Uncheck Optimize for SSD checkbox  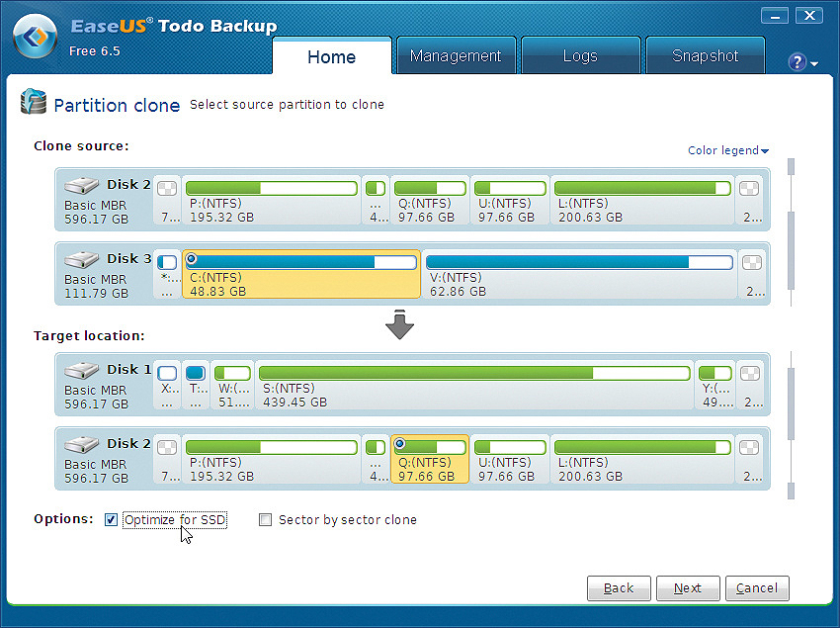111,519
